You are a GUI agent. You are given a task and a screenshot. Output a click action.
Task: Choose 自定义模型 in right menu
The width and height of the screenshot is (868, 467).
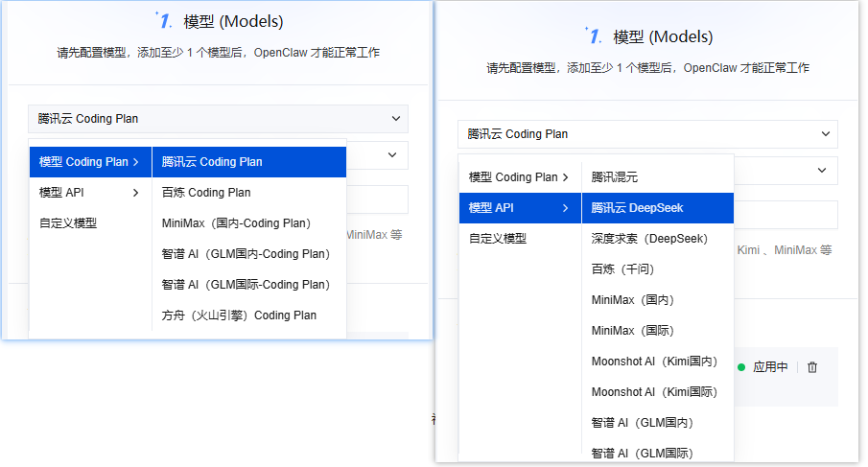[520, 239]
